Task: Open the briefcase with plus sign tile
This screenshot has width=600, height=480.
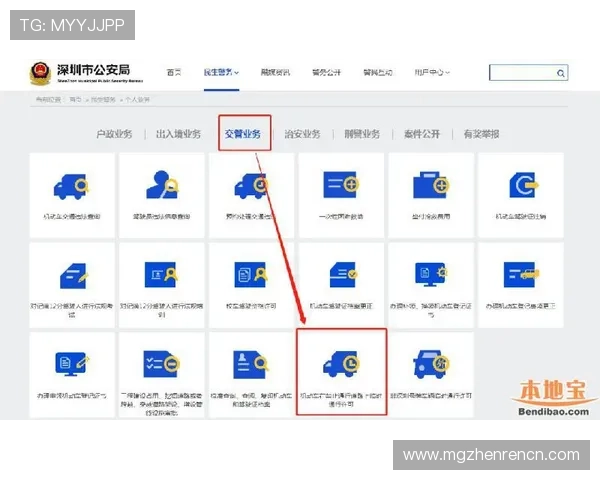Action: [x=430, y=194]
